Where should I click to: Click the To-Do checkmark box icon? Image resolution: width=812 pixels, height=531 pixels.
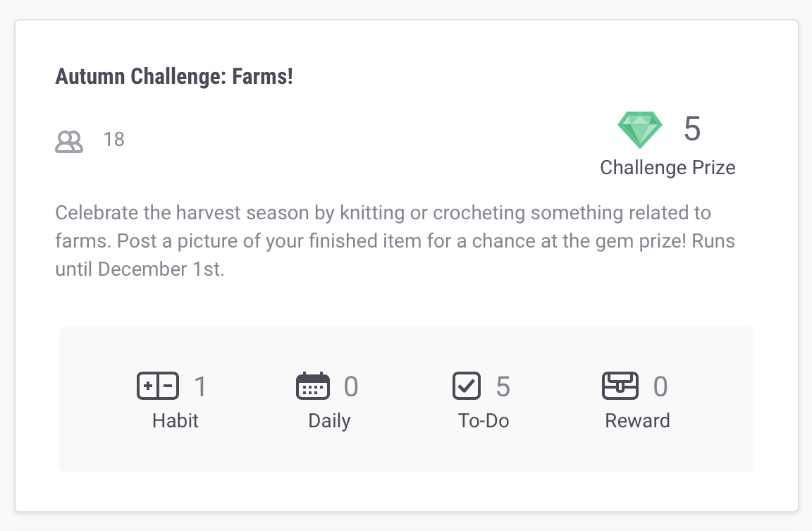[466, 386]
